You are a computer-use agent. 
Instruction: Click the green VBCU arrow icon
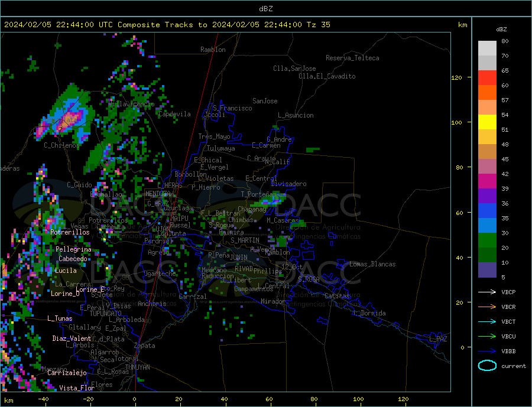tap(487, 336)
